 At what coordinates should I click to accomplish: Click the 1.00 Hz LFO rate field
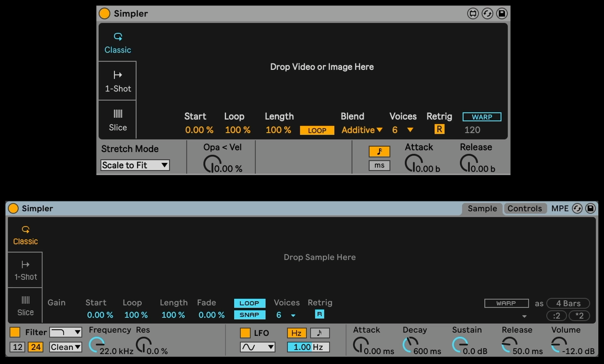(308, 347)
